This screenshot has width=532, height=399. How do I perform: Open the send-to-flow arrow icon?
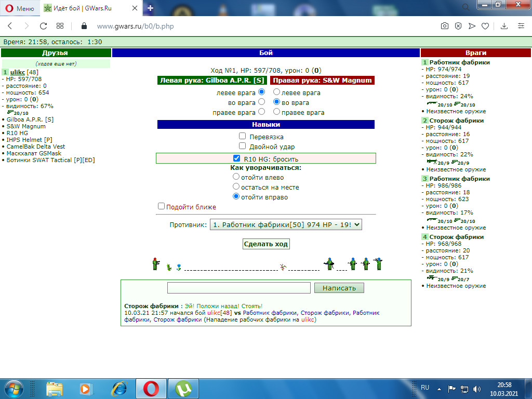472,26
